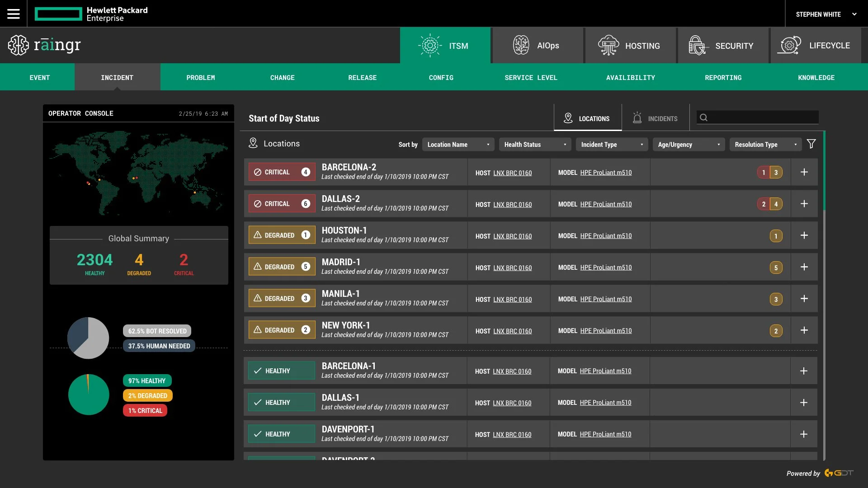Open the Health Status dropdown
The height and width of the screenshot is (488, 868).
click(535, 145)
